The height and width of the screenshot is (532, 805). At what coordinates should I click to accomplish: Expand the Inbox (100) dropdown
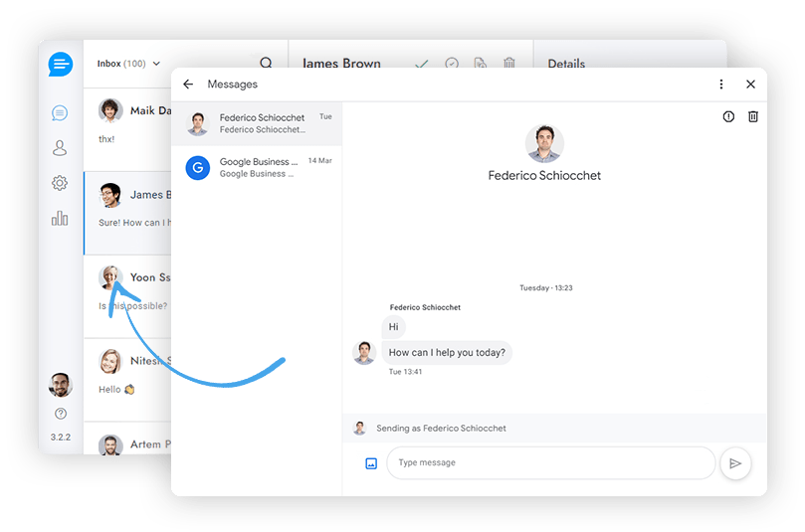coord(129,64)
